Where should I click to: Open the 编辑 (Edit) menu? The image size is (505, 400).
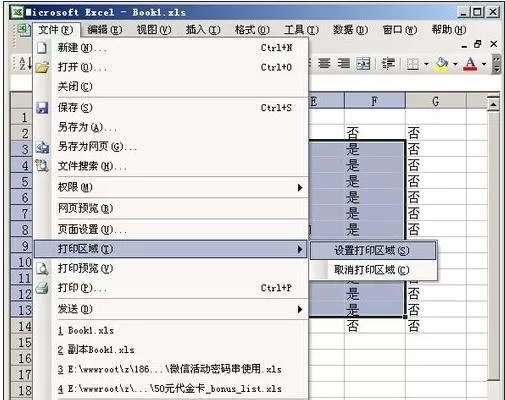[x=105, y=30]
